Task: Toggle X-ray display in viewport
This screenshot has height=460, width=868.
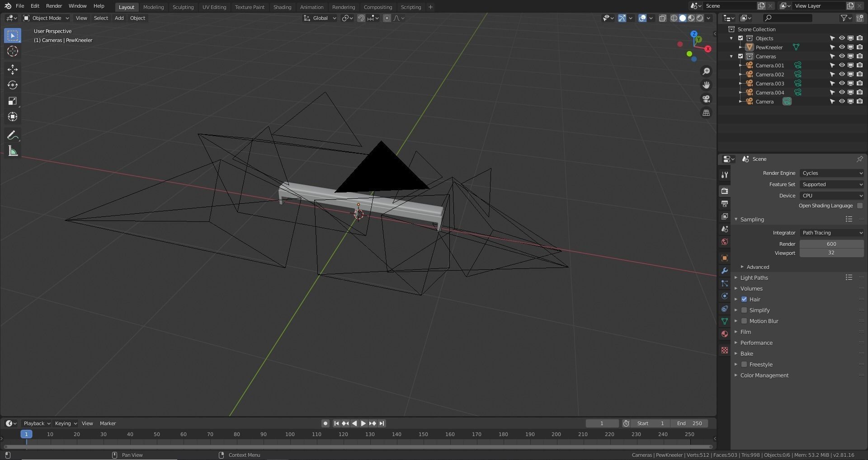Action: click(663, 18)
